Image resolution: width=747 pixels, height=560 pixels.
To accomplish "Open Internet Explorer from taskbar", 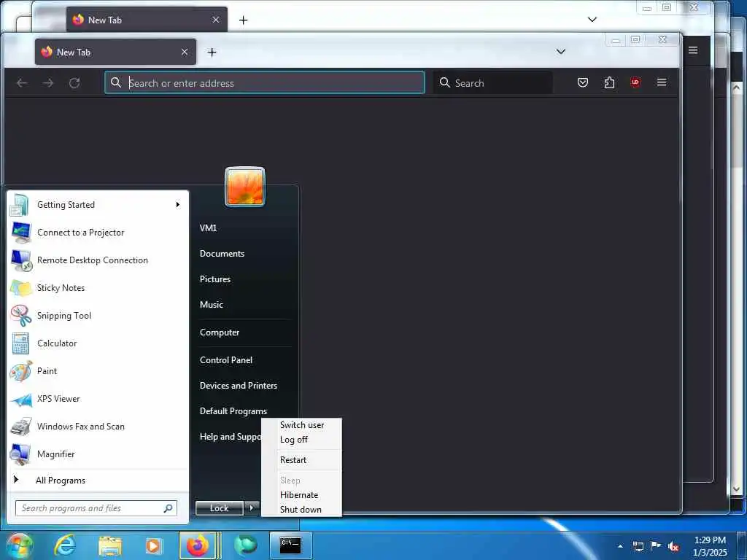I will 64,545.
